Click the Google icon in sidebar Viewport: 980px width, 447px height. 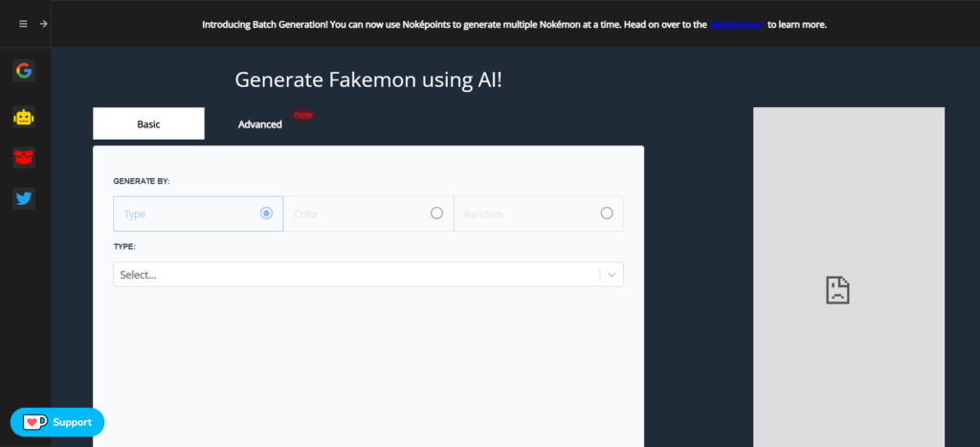(x=24, y=70)
